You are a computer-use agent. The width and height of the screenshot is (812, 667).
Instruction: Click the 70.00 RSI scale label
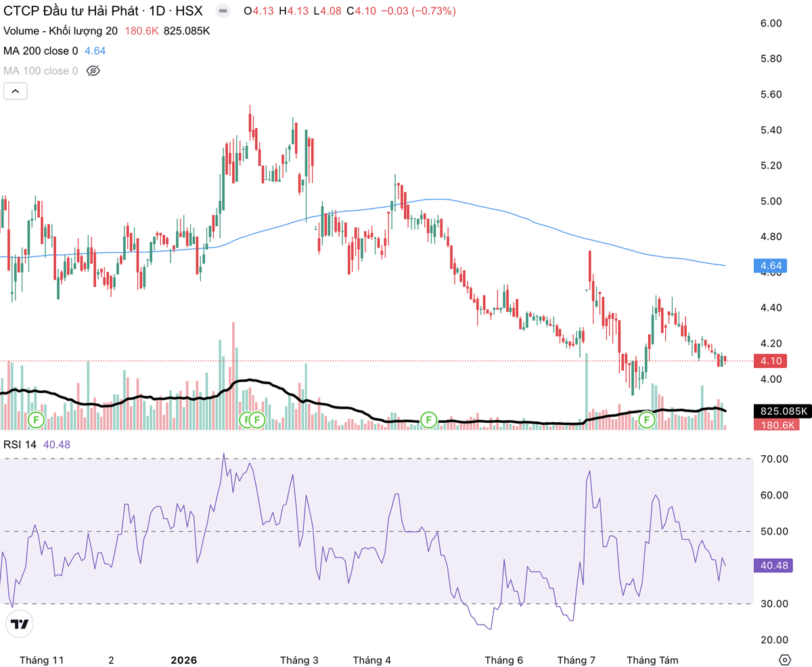pyautogui.click(x=773, y=459)
